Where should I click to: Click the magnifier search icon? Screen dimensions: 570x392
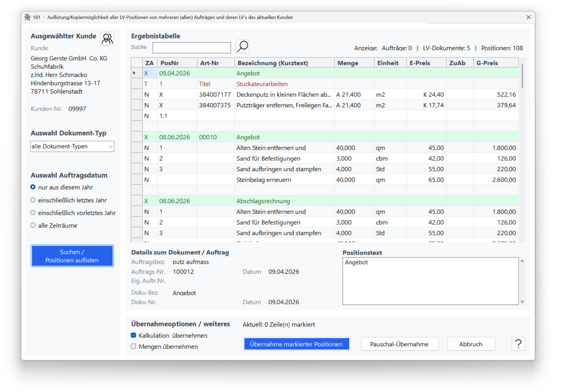pyautogui.click(x=242, y=47)
